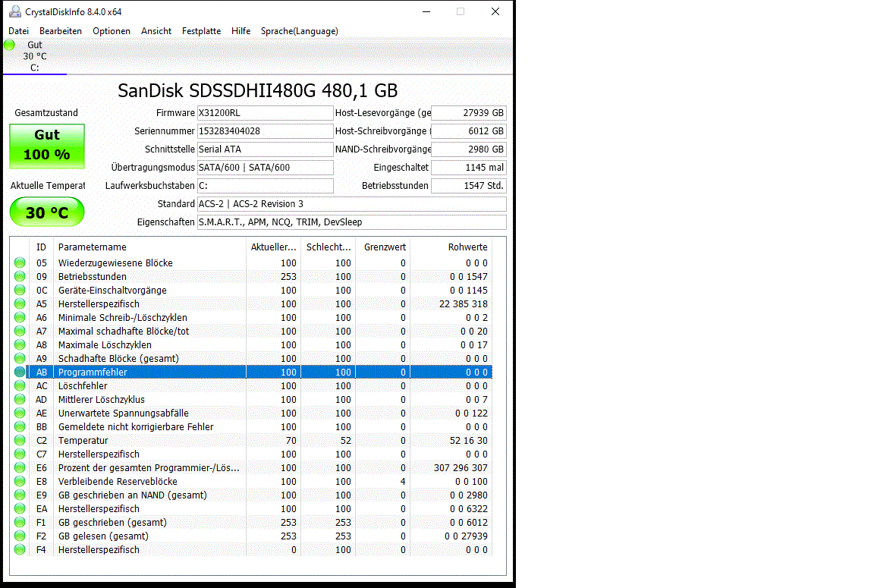Open the Datei menu
Screen dimensions: 874x588
(18, 31)
